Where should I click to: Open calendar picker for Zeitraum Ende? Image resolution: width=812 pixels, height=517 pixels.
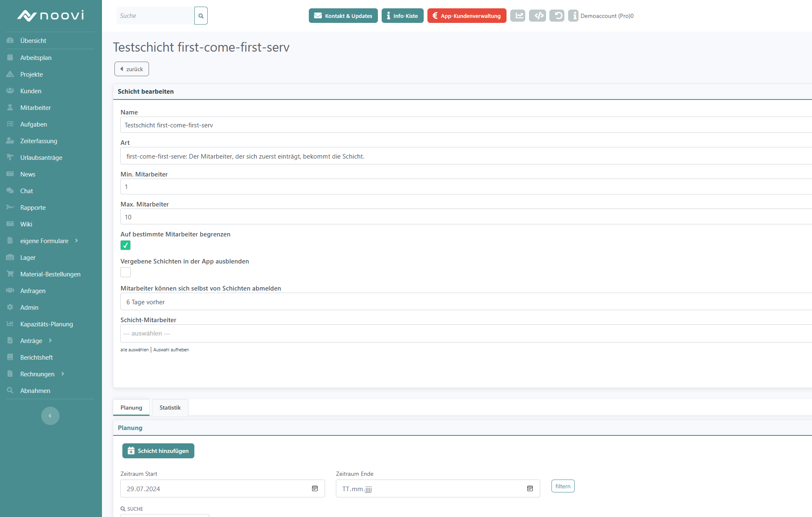[x=530, y=489]
